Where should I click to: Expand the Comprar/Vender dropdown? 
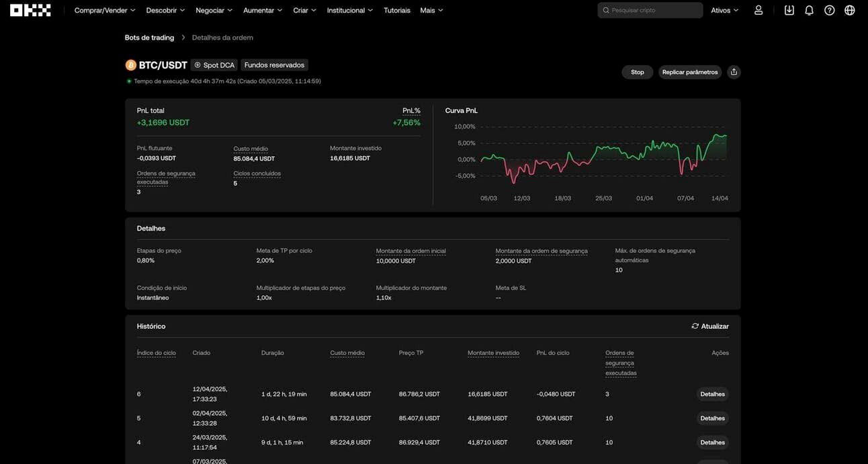point(105,10)
